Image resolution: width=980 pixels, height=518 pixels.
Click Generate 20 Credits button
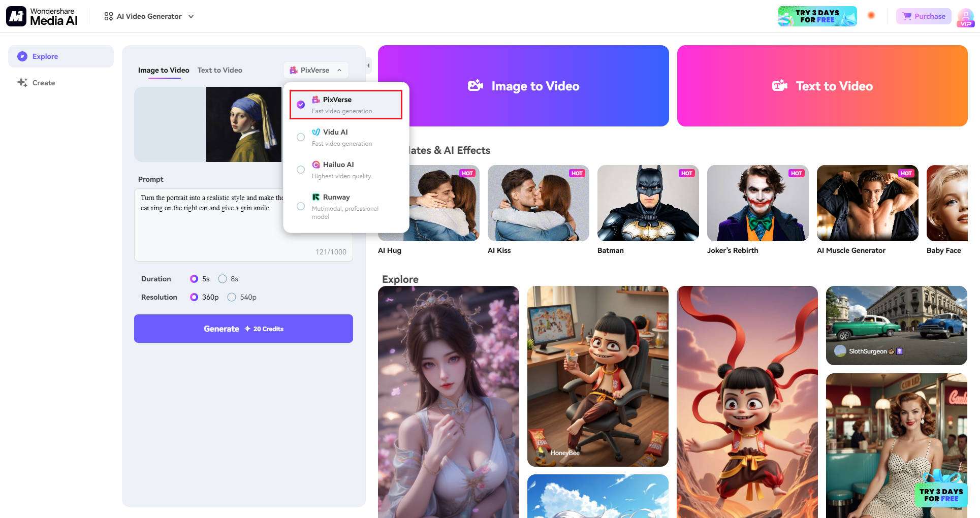pyautogui.click(x=243, y=329)
